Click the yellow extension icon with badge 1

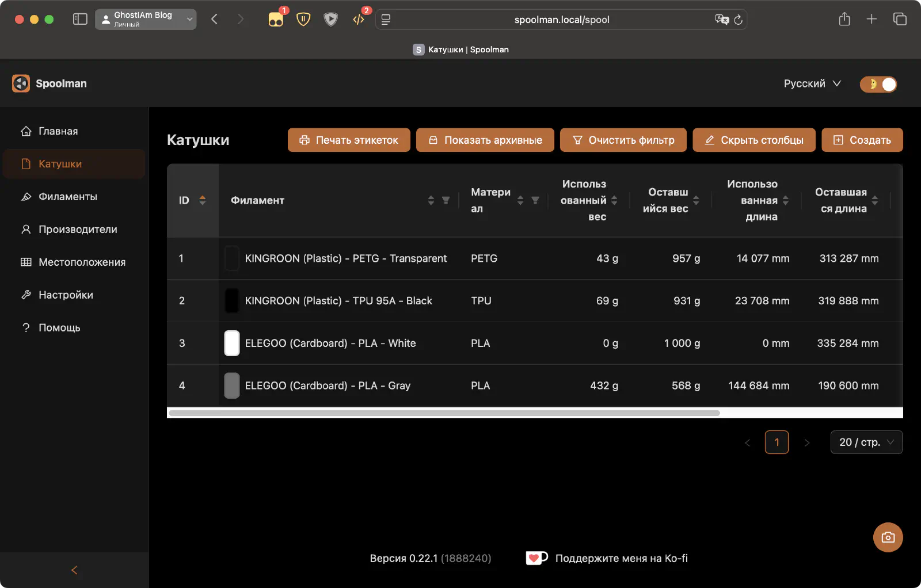276,20
